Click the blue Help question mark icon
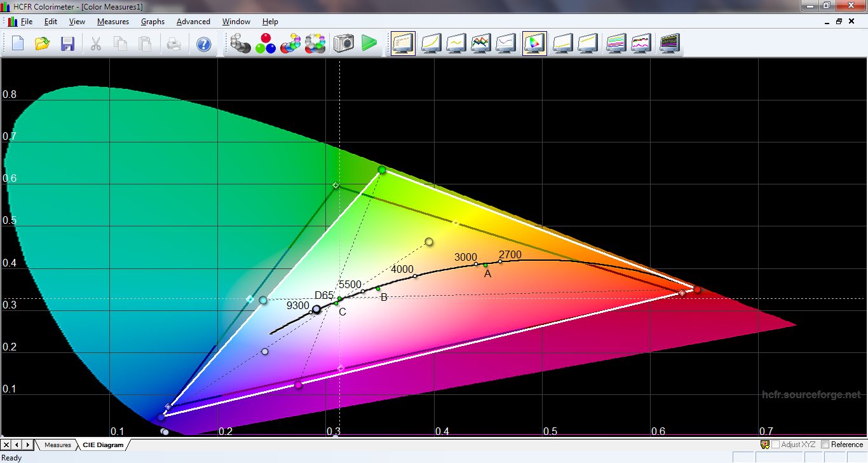This screenshot has height=463, width=868. (203, 44)
